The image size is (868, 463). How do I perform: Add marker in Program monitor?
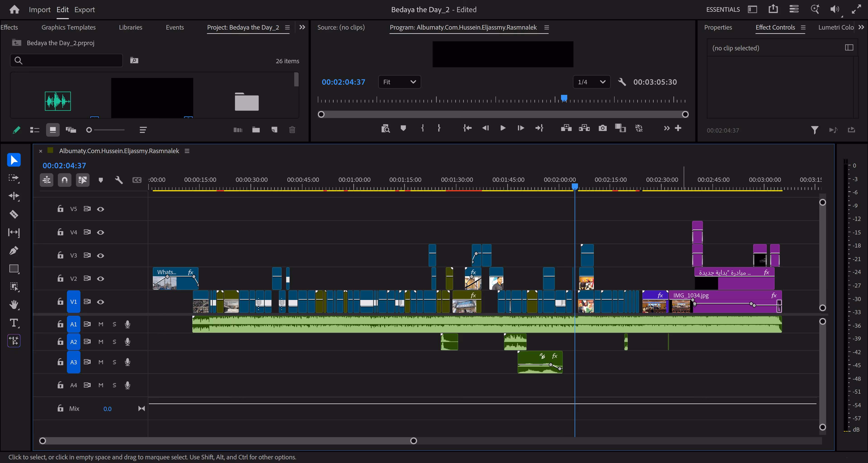coord(403,128)
